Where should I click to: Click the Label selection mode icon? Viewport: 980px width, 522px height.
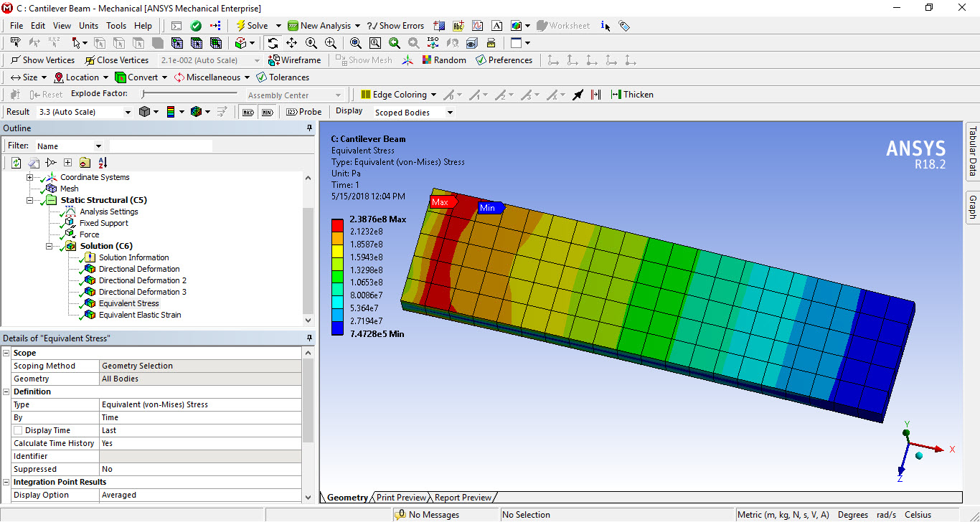(16, 43)
